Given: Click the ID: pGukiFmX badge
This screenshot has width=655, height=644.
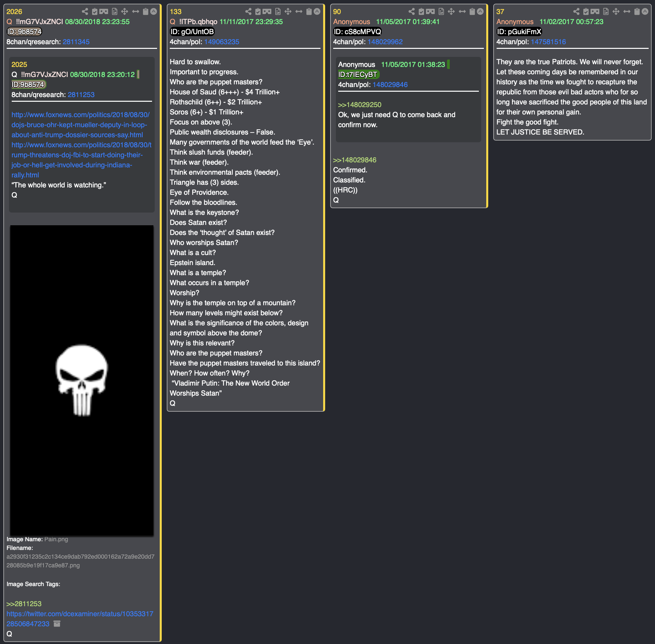Looking at the screenshot, I should pyautogui.click(x=519, y=31).
